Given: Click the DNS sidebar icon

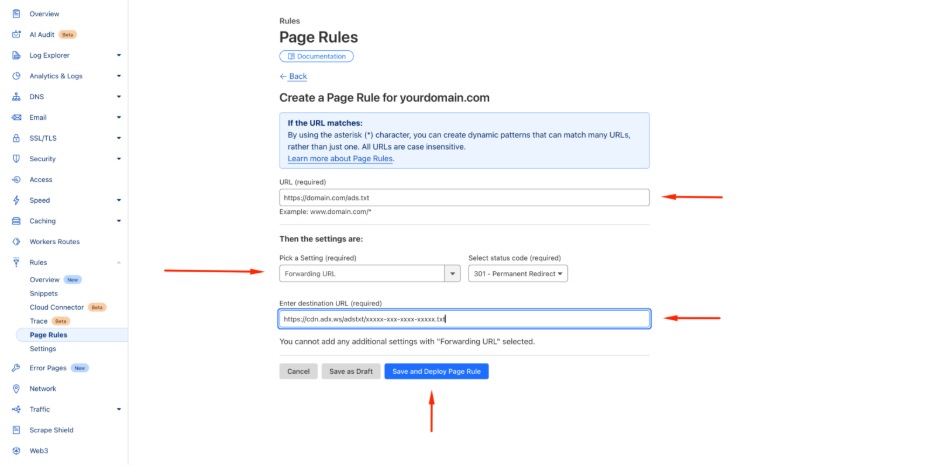Looking at the screenshot, I should [x=17, y=97].
